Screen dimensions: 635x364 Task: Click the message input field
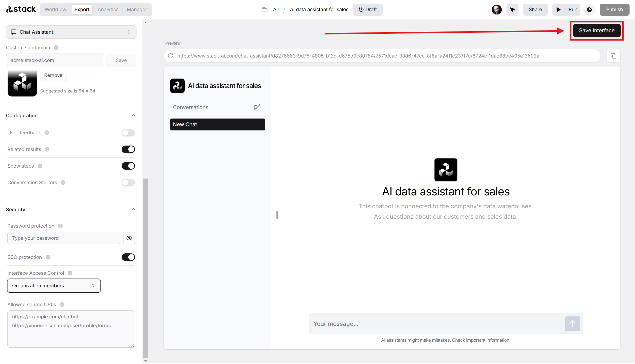[436, 323]
